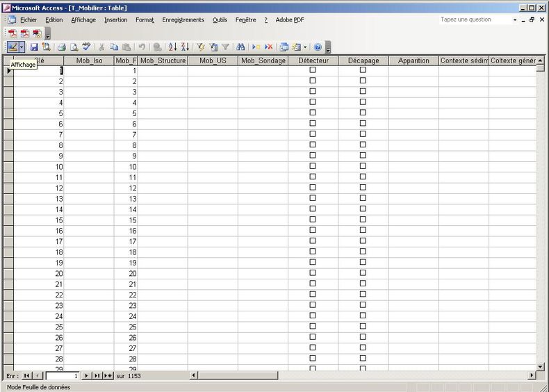Print the table using printer icon

tap(62, 47)
